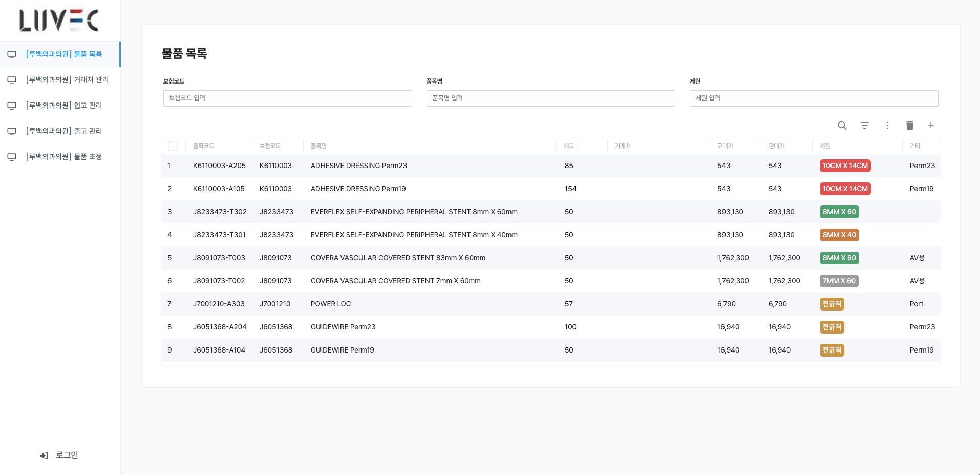Sort by the 재고 column header
980x475 pixels.
click(569, 146)
